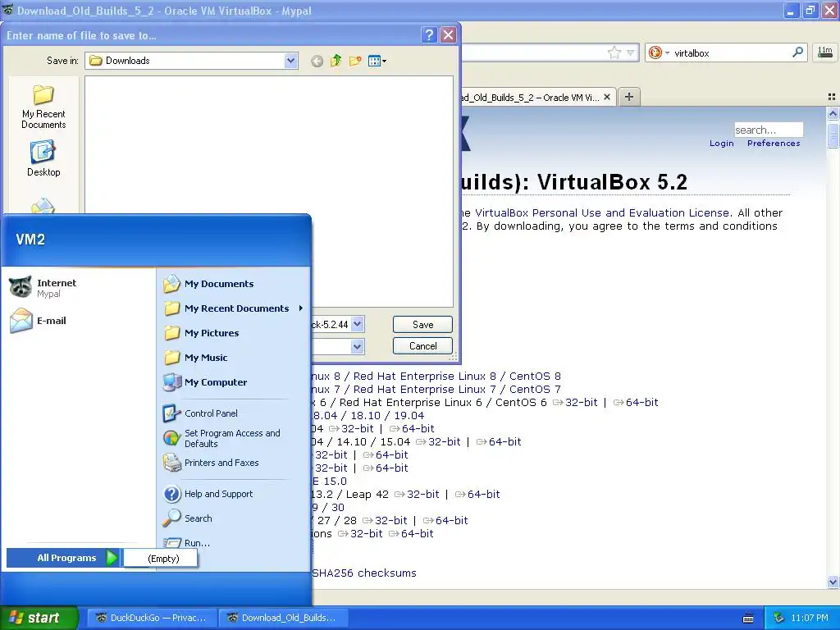Image resolution: width=840 pixels, height=630 pixels.
Task: Open the address bar history dropdown
Action: tap(631, 52)
